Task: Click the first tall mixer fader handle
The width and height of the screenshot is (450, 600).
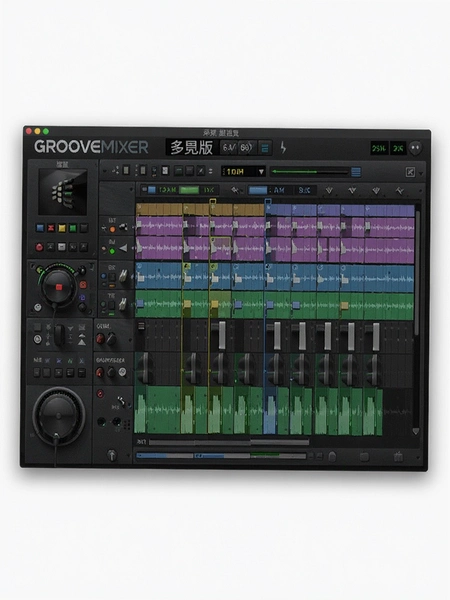Action: (222, 336)
